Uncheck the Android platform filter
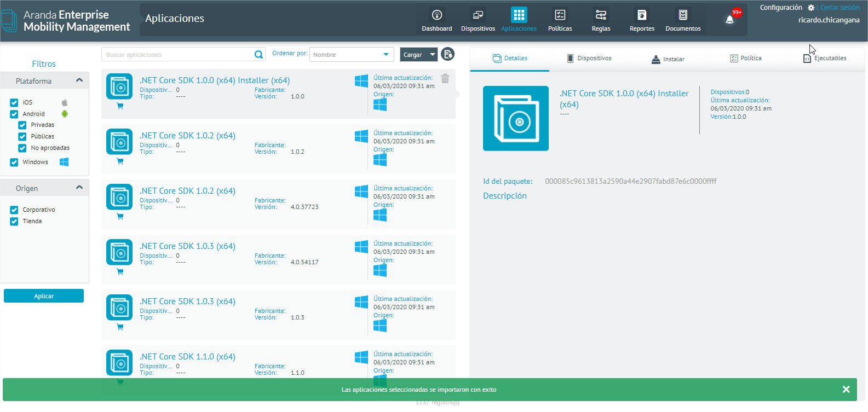The image size is (868, 412). pyautogui.click(x=14, y=114)
